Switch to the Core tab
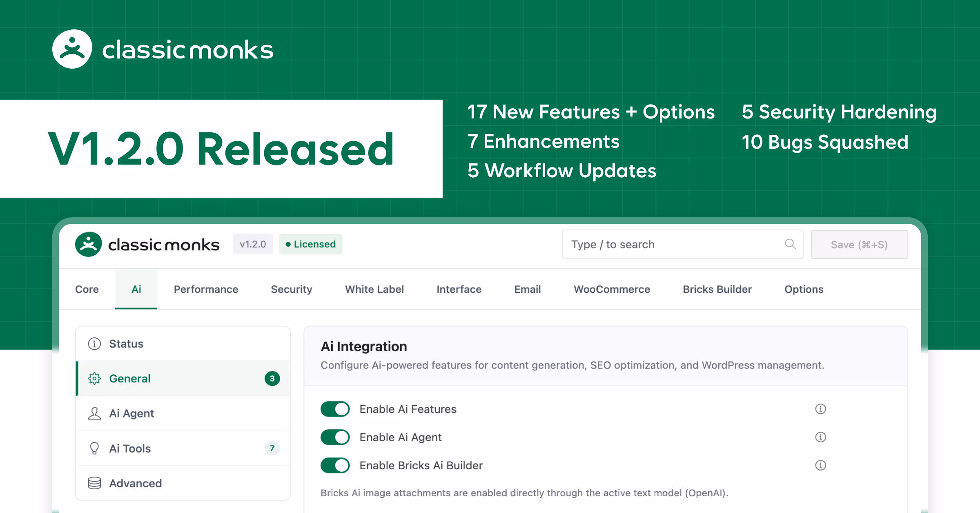Viewport: 980px width, 513px height. 87,289
